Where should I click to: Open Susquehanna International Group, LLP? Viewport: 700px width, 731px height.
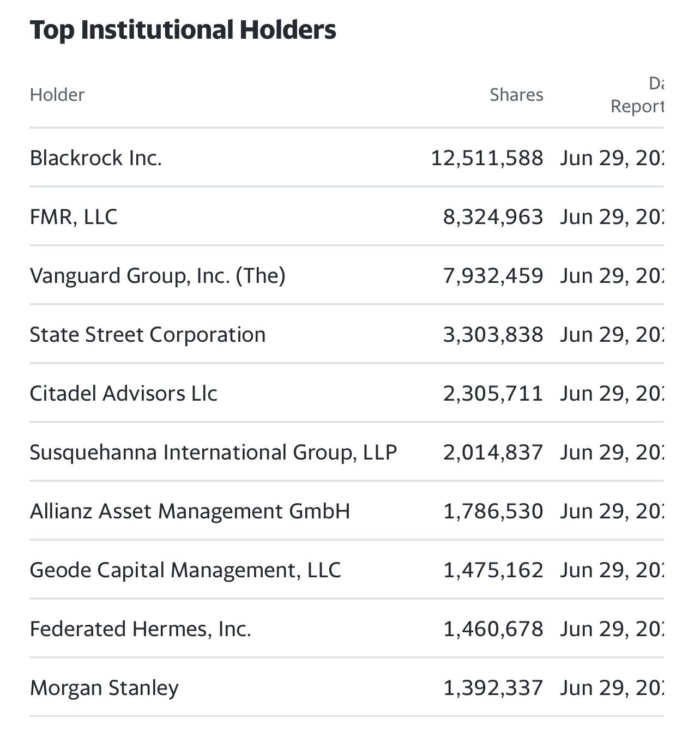(213, 452)
